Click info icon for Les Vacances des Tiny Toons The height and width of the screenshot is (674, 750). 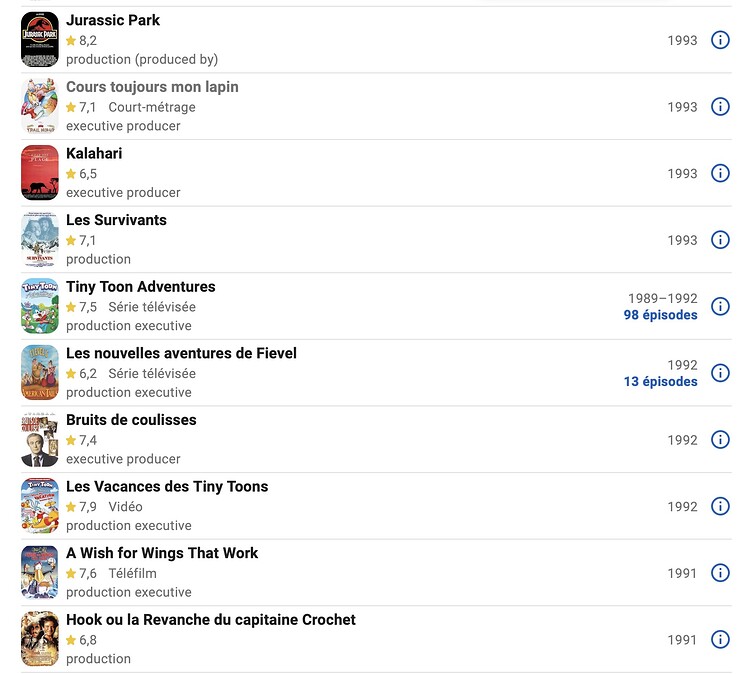pyautogui.click(x=720, y=506)
